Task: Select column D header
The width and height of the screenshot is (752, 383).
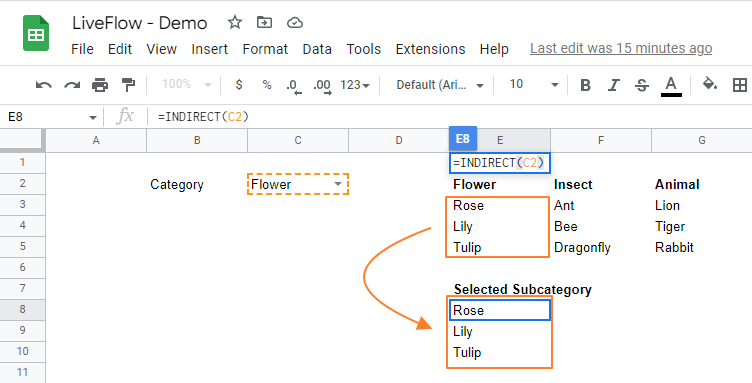Action: 399,140
